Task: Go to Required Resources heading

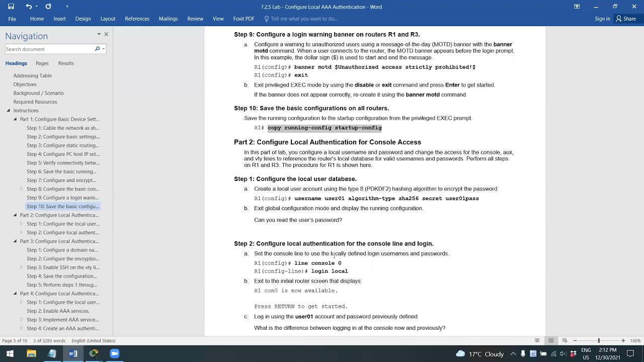Action: (x=35, y=102)
